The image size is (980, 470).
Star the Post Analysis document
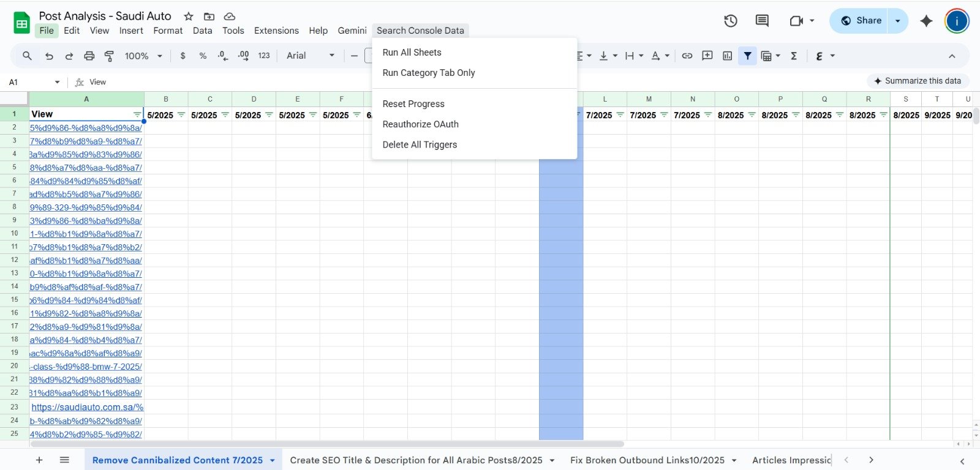pos(189,17)
